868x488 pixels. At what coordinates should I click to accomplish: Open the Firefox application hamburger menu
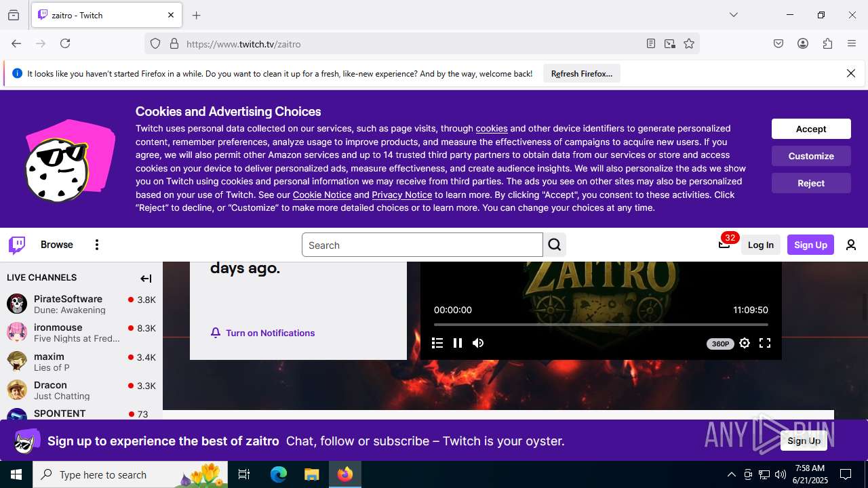coord(852,43)
